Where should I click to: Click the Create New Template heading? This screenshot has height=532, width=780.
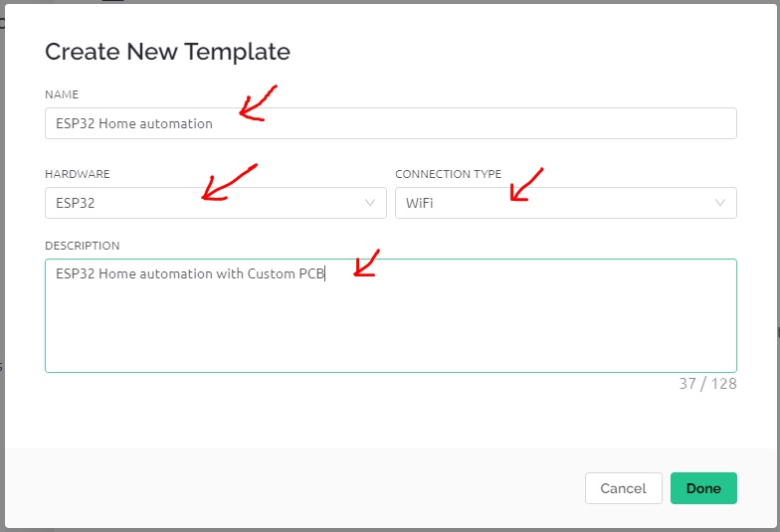pos(167,52)
